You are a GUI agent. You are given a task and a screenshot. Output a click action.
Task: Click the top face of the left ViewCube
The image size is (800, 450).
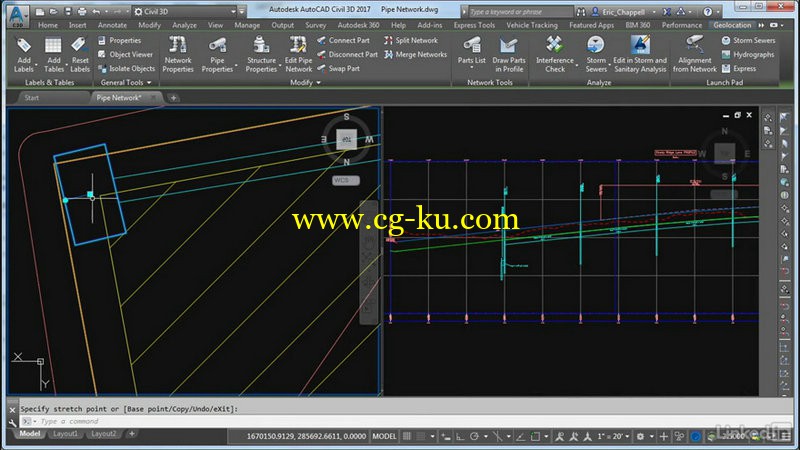[x=346, y=139]
